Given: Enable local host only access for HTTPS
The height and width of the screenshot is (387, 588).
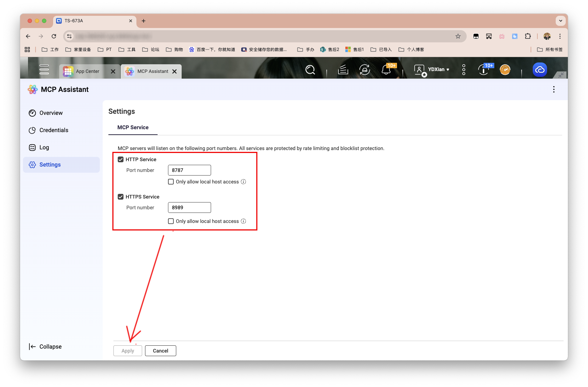Looking at the screenshot, I should point(171,221).
